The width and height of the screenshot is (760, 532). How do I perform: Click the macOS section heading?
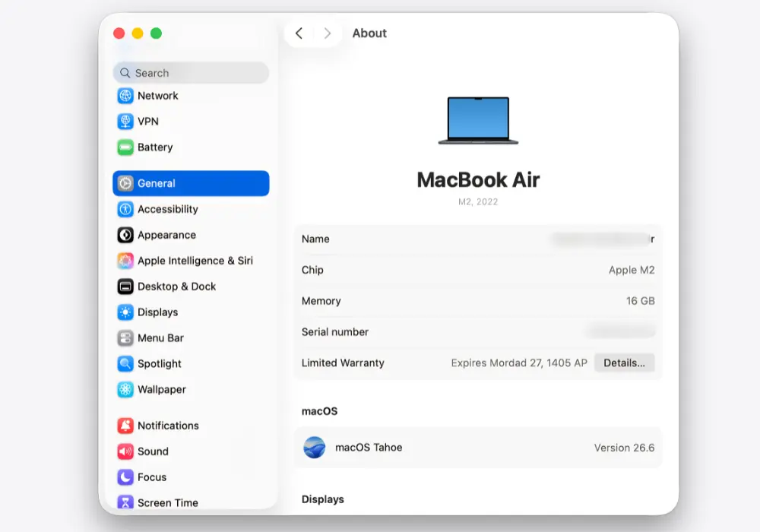[x=319, y=411]
